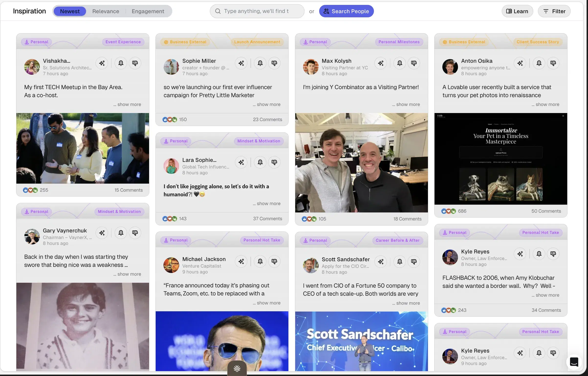This screenshot has width=588, height=376.
Task: Select the Newest sort option
Action: point(70,11)
